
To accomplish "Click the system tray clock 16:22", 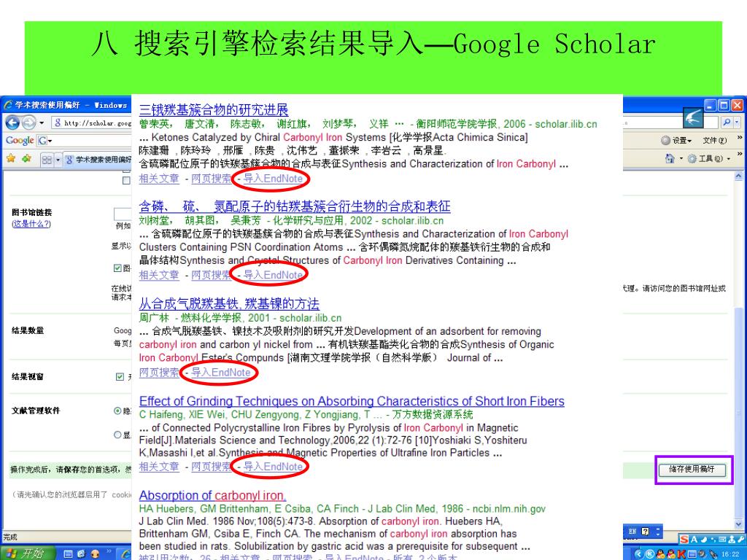I will point(730,554).
